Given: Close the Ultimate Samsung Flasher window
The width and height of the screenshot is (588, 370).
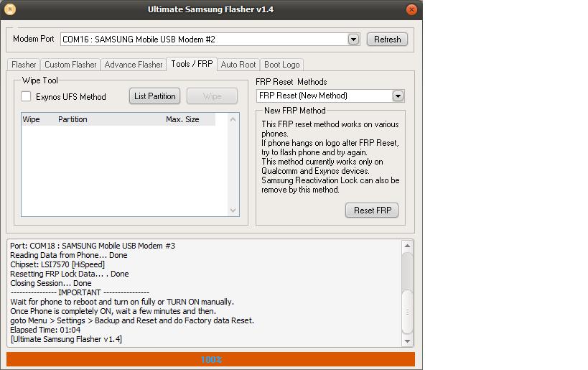Looking at the screenshot, I should tap(411, 9).
